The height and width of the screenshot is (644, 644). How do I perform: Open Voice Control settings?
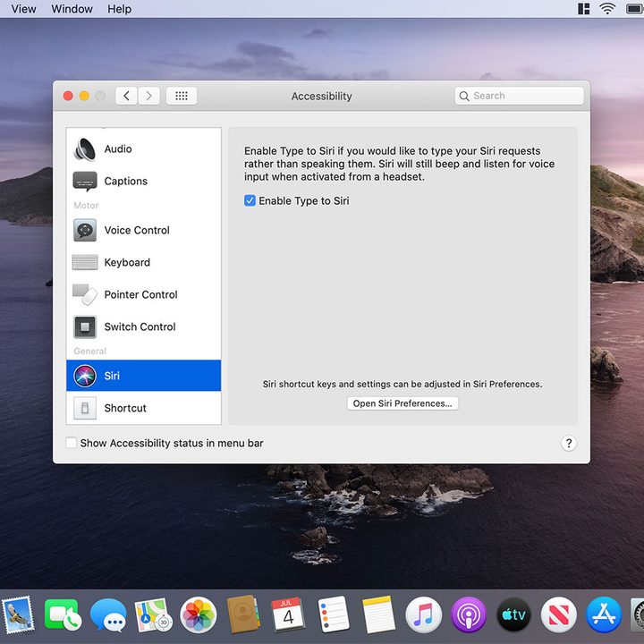143,230
